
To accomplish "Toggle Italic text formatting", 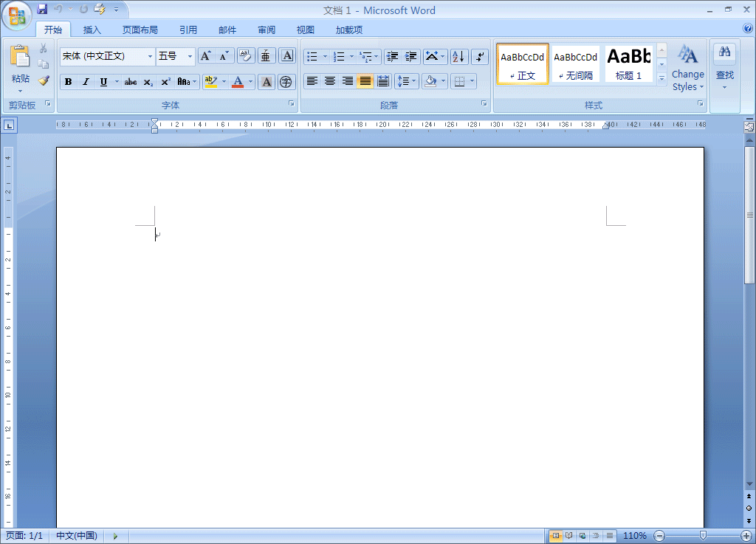I will pyautogui.click(x=86, y=82).
